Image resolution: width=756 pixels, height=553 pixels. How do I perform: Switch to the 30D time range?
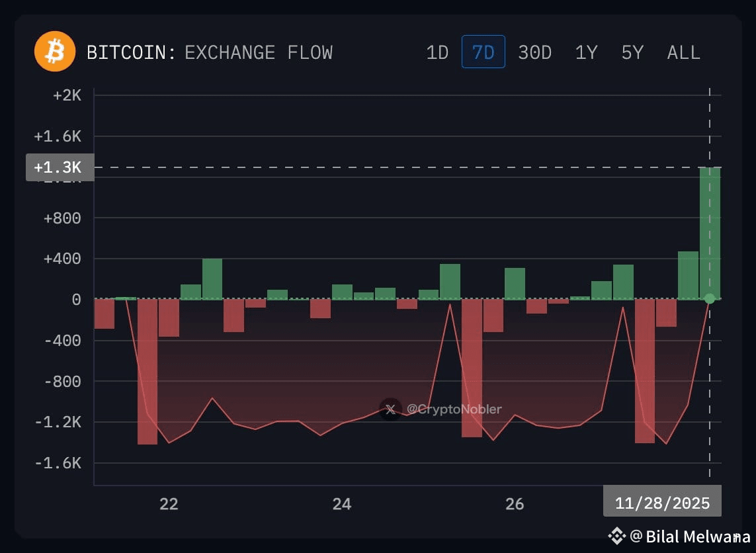pos(534,52)
